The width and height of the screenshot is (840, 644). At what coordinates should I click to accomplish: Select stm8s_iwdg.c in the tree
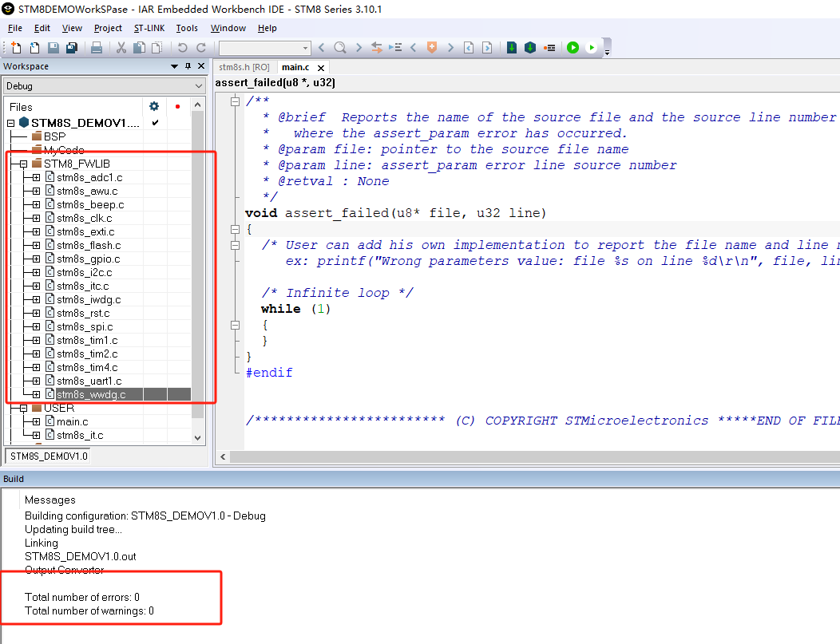[89, 300]
